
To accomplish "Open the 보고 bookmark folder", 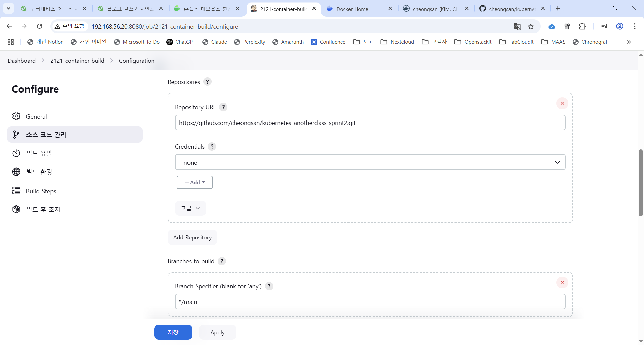I will (363, 42).
